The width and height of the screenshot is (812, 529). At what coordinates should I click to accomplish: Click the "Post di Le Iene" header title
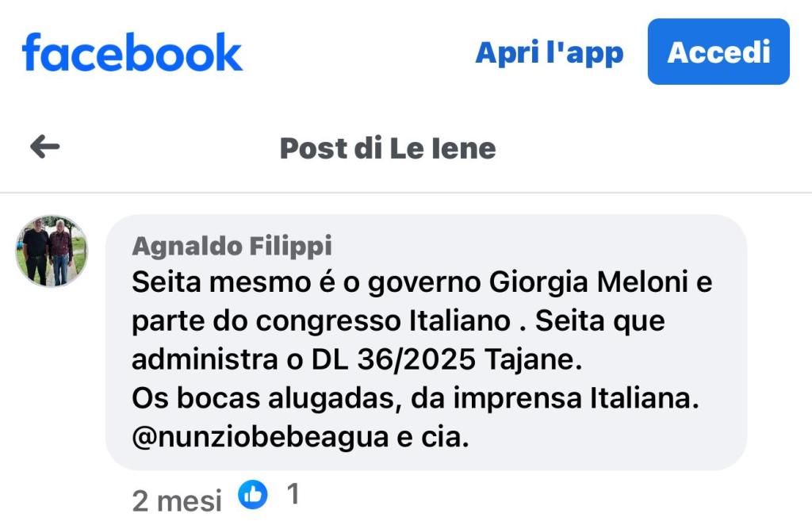388,148
